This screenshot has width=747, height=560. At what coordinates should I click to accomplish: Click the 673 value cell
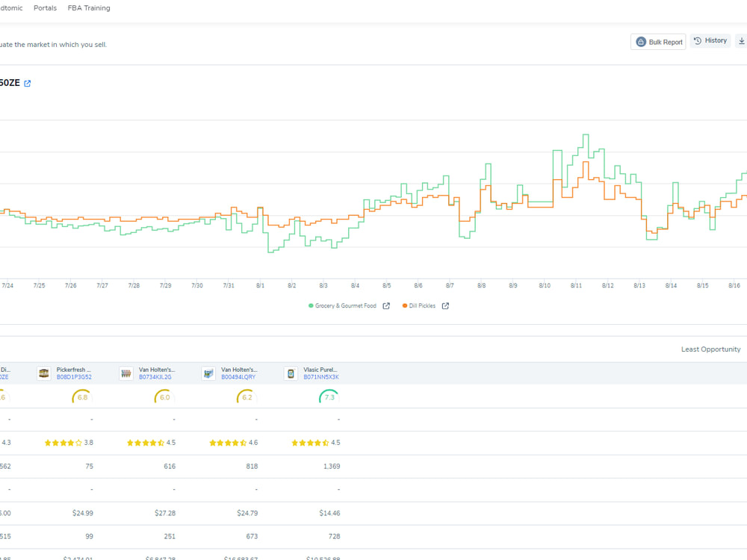(252, 536)
